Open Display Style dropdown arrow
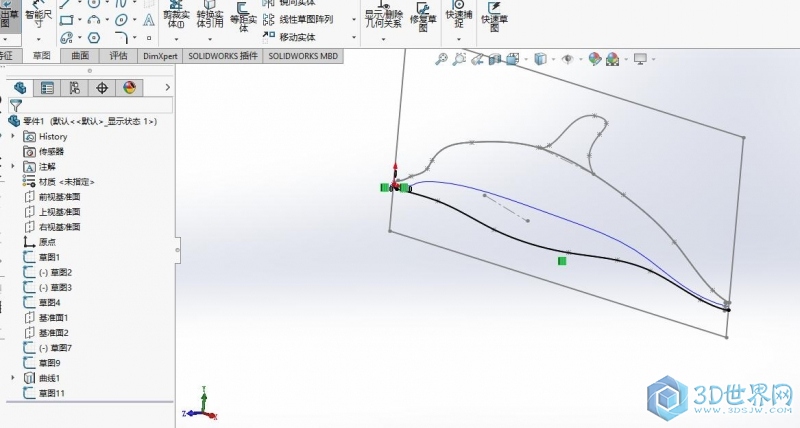The image size is (800, 428). 553,60
